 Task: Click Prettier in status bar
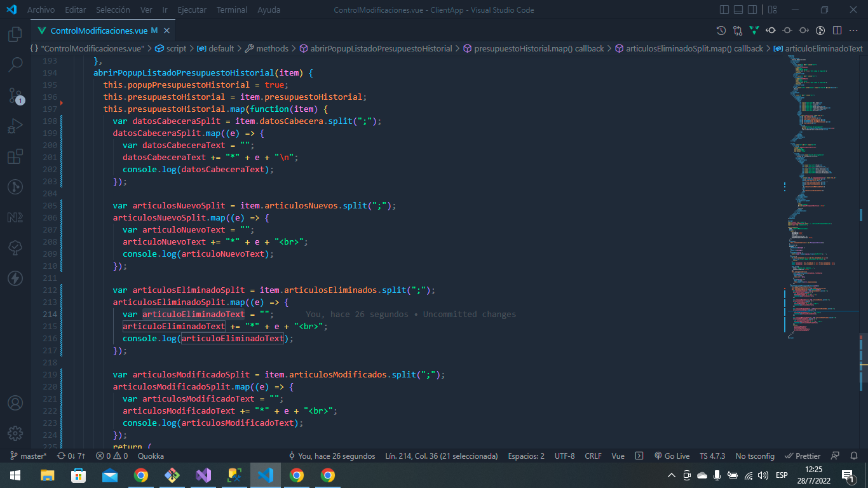click(803, 456)
